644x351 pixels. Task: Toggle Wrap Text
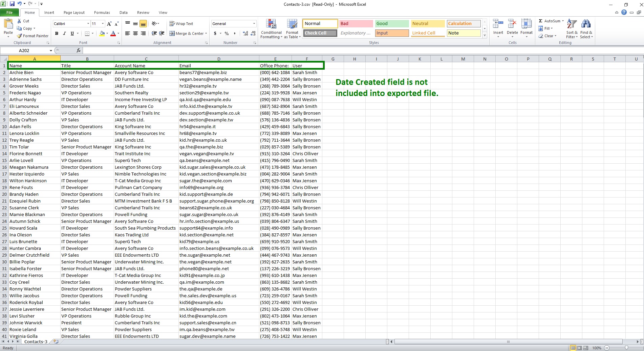pos(181,24)
